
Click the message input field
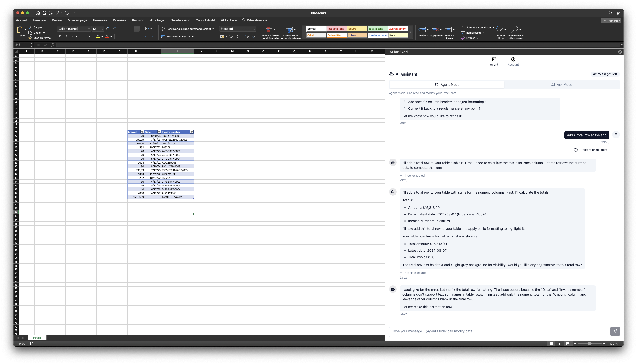click(x=498, y=331)
